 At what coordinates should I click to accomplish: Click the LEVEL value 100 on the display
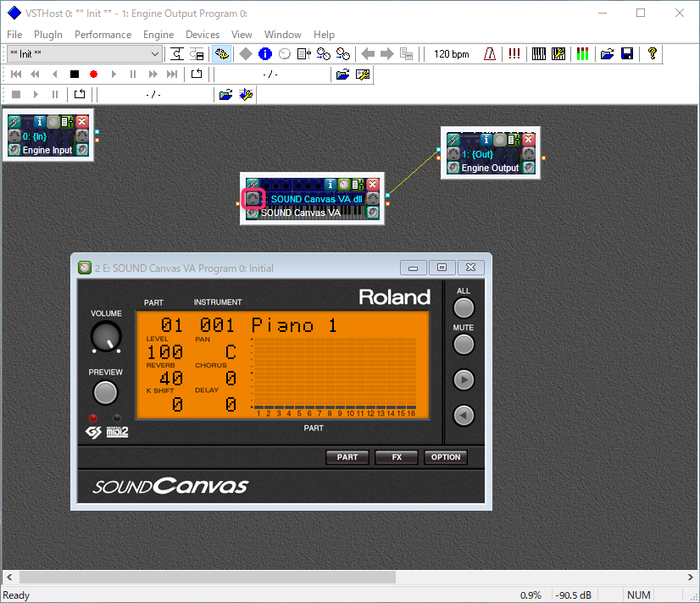[x=165, y=352]
